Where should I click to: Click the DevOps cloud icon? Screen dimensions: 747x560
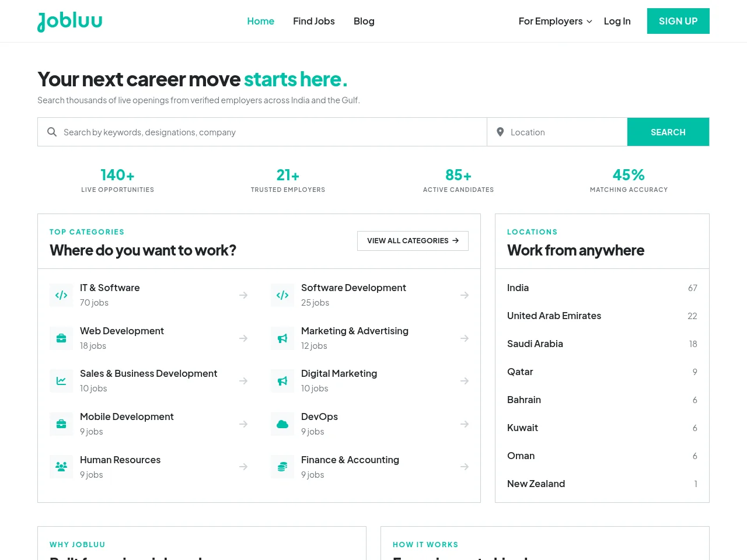pyautogui.click(x=282, y=424)
